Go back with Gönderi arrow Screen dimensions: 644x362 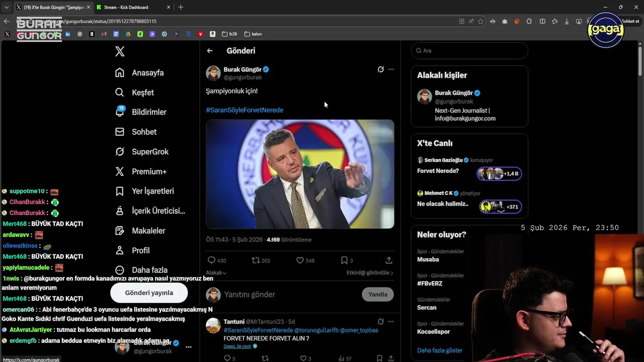(210, 51)
